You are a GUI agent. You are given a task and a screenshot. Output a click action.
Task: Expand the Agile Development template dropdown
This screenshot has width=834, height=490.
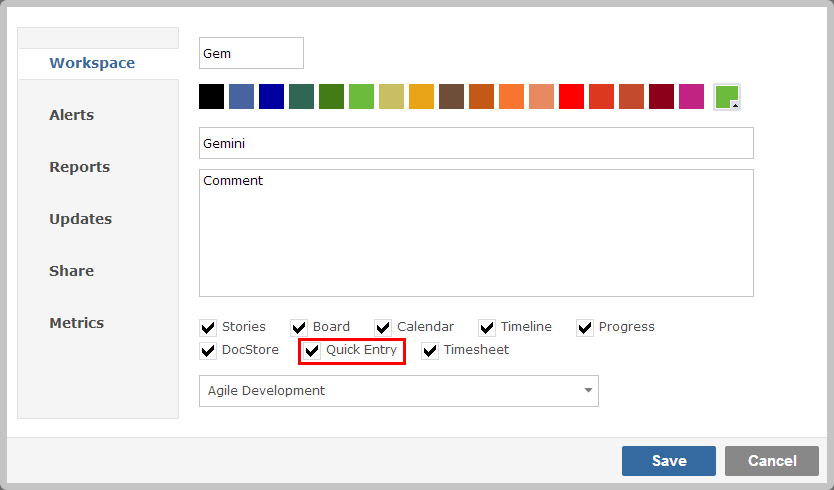[399, 391]
